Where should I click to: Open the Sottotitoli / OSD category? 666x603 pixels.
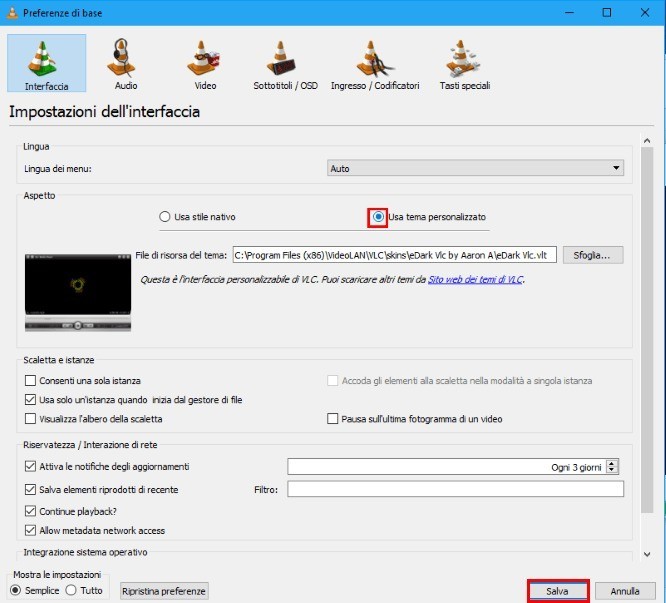(x=284, y=62)
